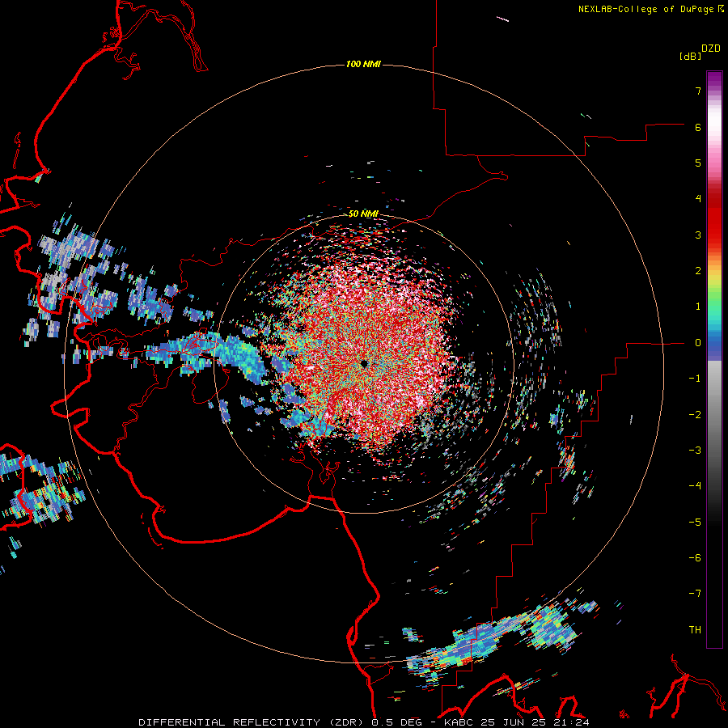
Task: Click the 7 value on color scale
Action: 698,91
